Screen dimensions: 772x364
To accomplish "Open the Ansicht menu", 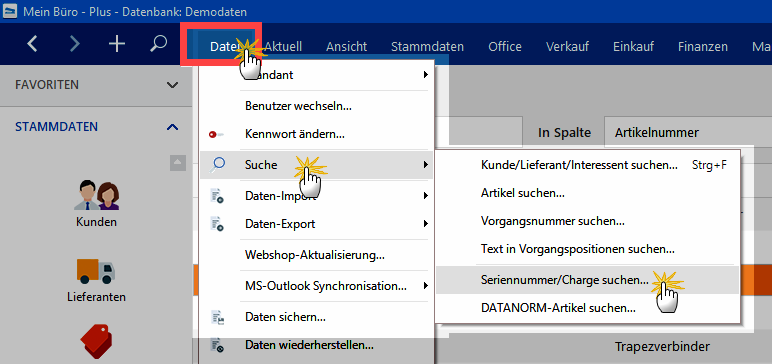I will (x=347, y=47).
